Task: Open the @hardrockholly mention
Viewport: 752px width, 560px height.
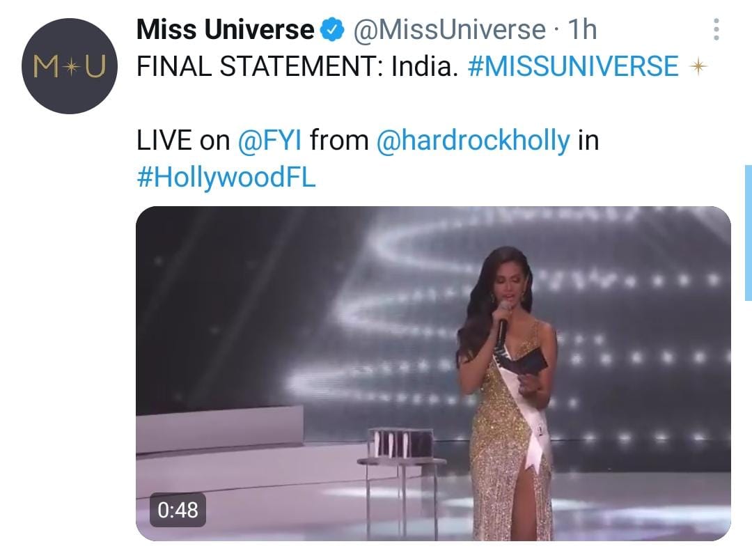Action: [473, 140]
